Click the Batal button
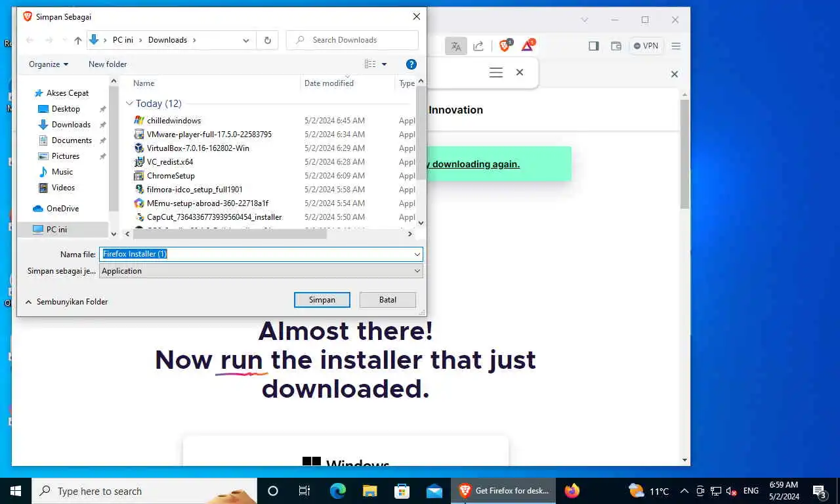840x504 pixels. 388,300
